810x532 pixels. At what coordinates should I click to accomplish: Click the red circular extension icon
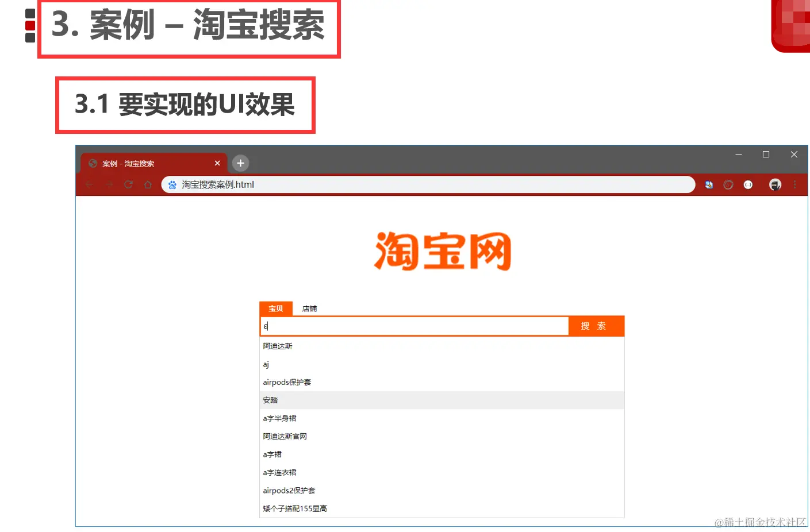pyautogui.click(x=728, y=184)
